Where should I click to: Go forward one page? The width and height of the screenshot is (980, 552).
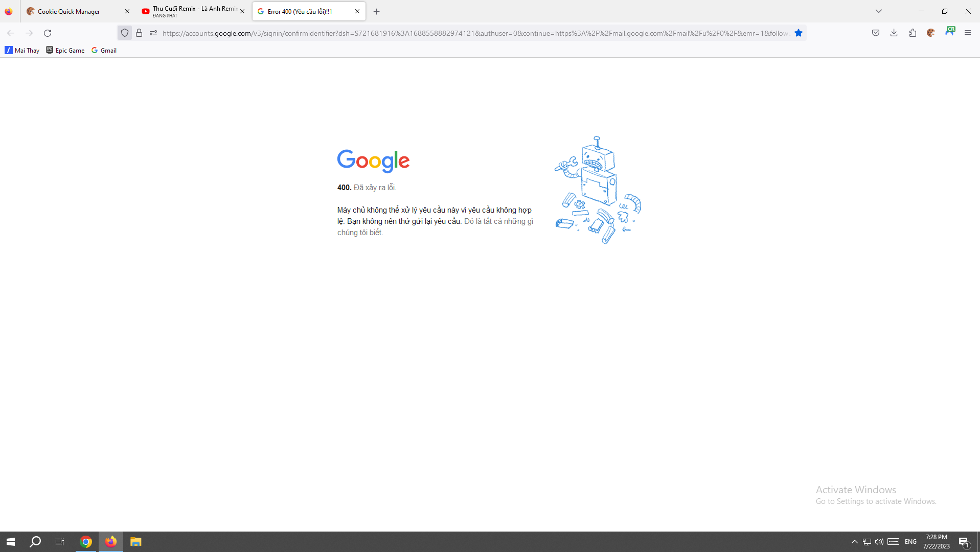tap(29, 33)
